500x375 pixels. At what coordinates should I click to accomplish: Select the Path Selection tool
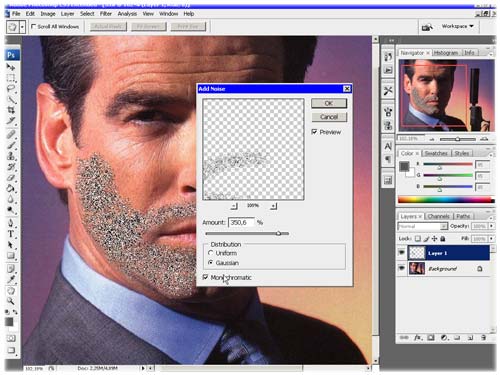point(11,245)
